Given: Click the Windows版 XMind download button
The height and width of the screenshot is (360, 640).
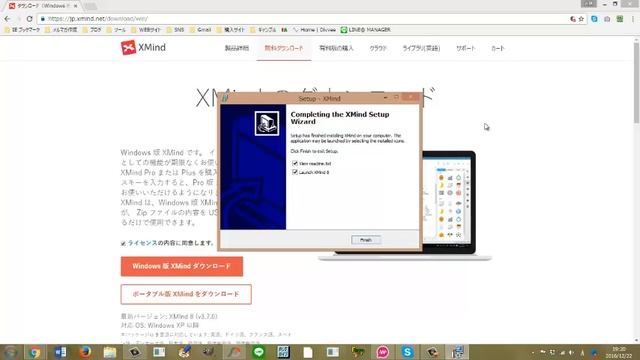Looking at the screenshot, I should click(182, 266).
